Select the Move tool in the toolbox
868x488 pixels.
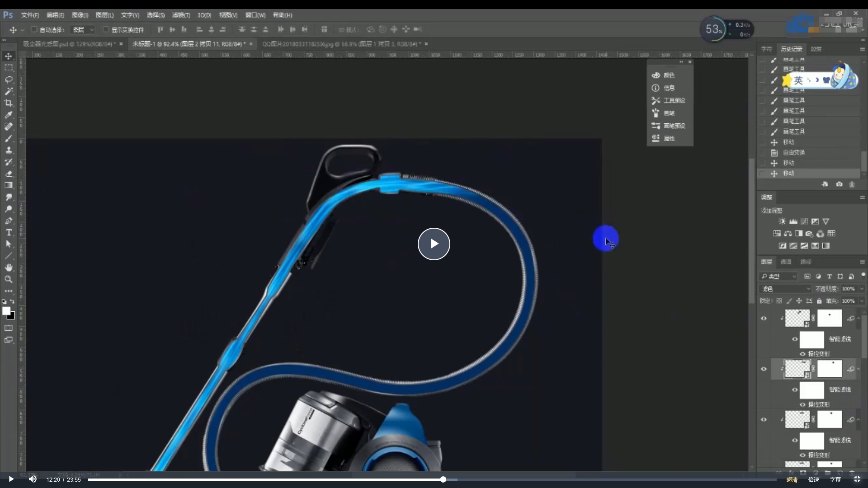[9, 56]
